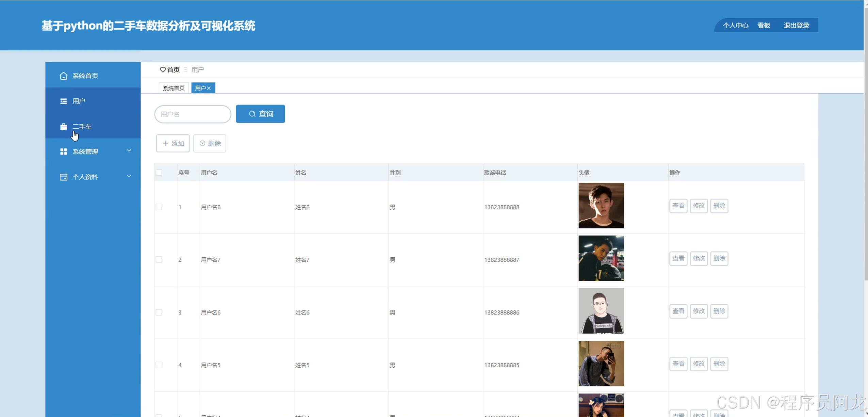Expand the 个人资料 menu chevron
The image size is (868, 417).
tap(129, 176)
